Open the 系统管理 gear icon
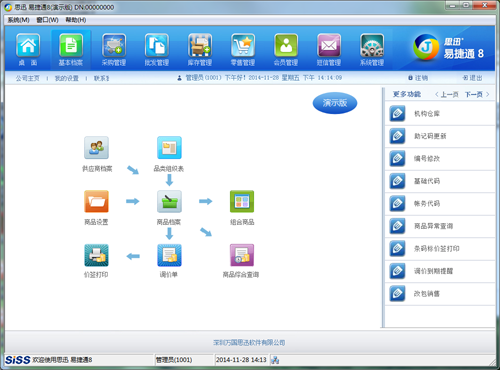Viewport: 500px width, 370px height. pos(372,45)
